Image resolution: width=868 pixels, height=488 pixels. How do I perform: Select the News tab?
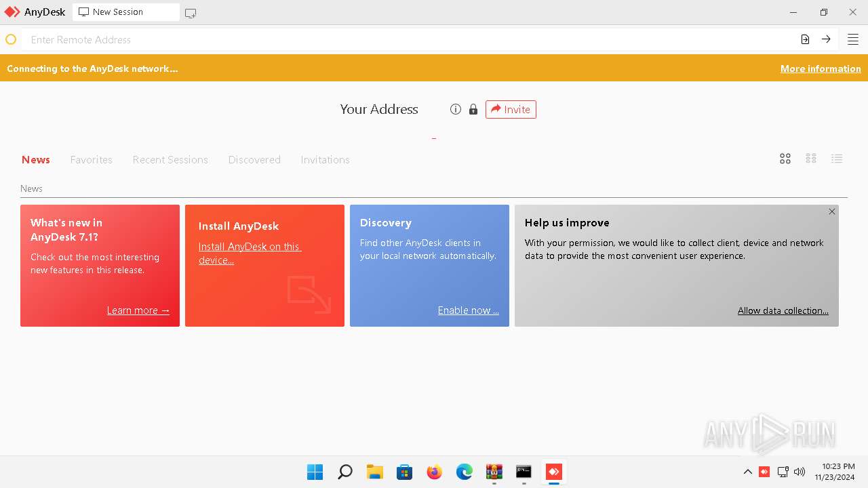(x=36, y=160)
